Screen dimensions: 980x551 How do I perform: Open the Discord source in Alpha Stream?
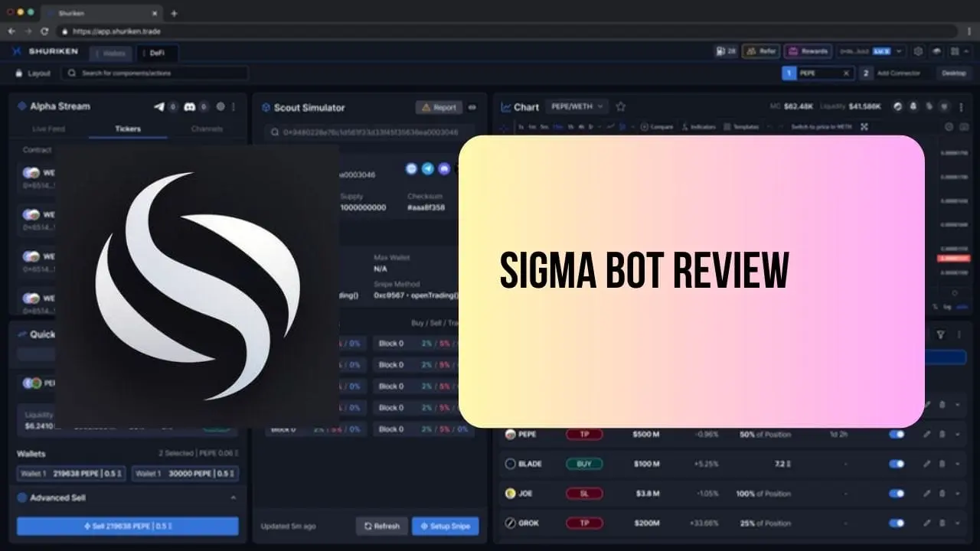coord(190,106)
